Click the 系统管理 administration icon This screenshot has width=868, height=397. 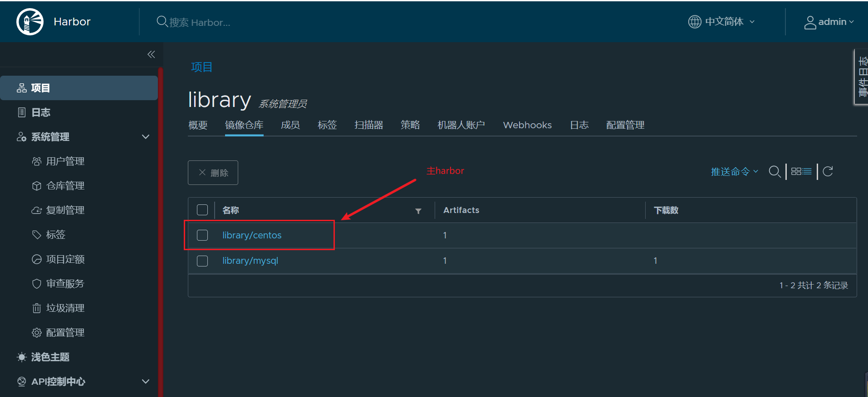(x=22, y=137)
